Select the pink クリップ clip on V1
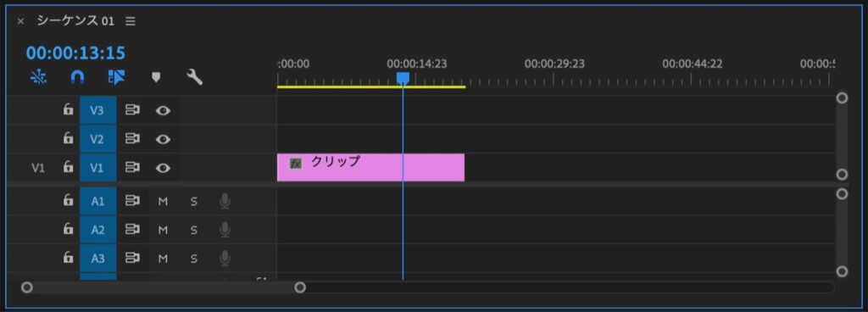This screenshot has height=312, width=868. (x=370, y=168)
